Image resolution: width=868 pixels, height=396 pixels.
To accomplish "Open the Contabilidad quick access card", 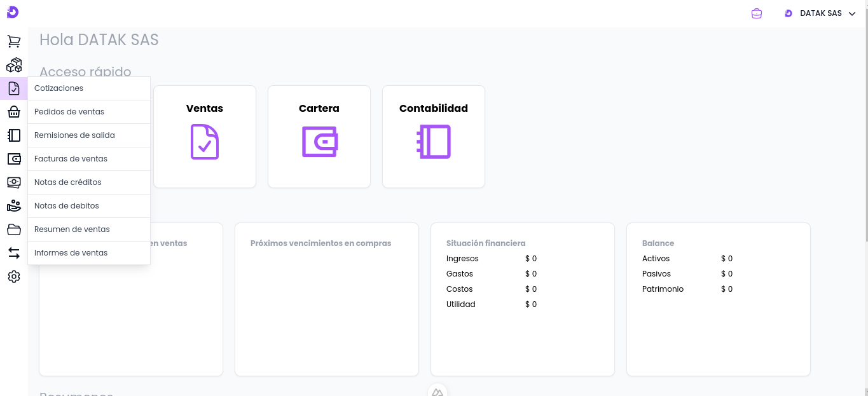I will [434, 137].
